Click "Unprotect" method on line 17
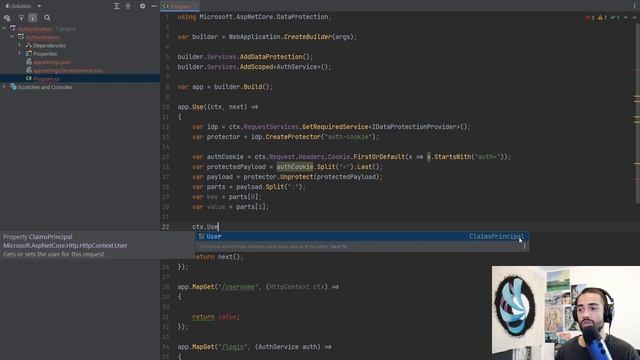 coord(297,177)
